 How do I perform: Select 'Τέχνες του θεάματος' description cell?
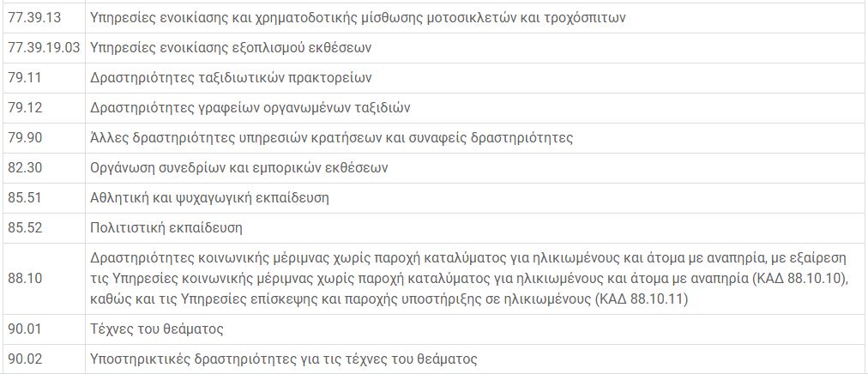157,329
